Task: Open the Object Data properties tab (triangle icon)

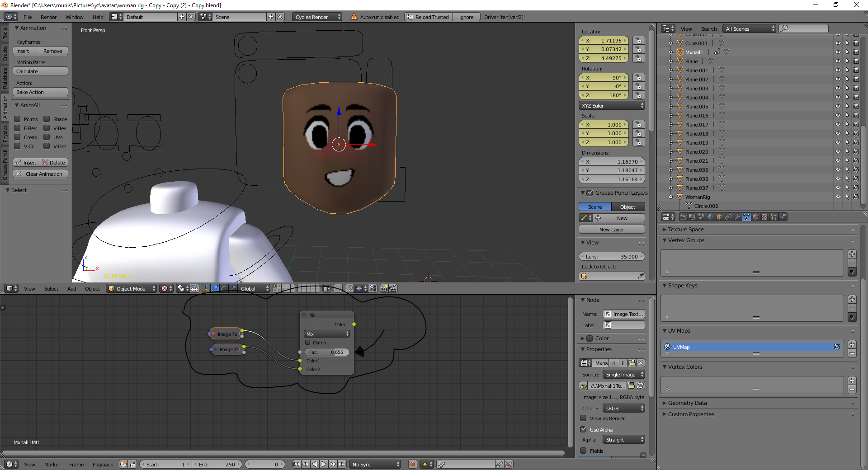Action: (746, 217)
